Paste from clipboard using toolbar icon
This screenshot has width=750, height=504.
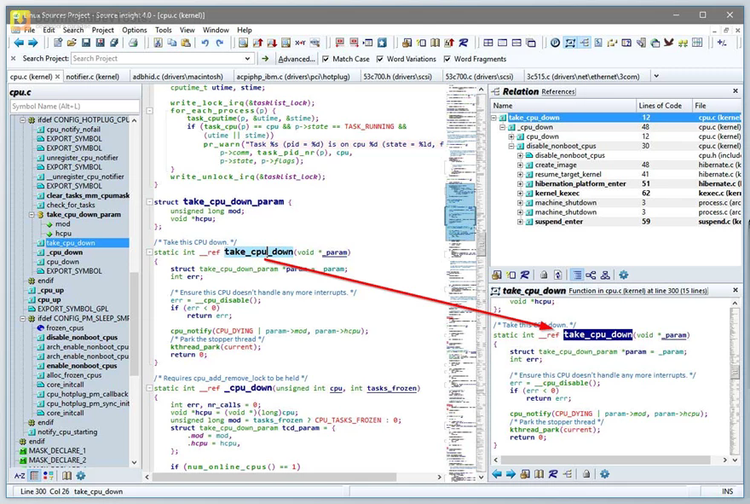pyautogui.click(x=186, y=43)
